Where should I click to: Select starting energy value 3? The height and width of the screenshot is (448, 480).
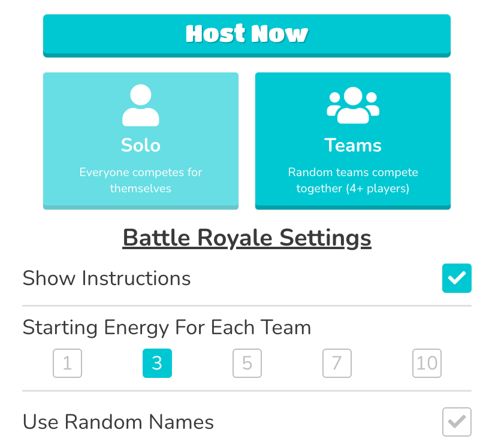[x=157, y=364]
